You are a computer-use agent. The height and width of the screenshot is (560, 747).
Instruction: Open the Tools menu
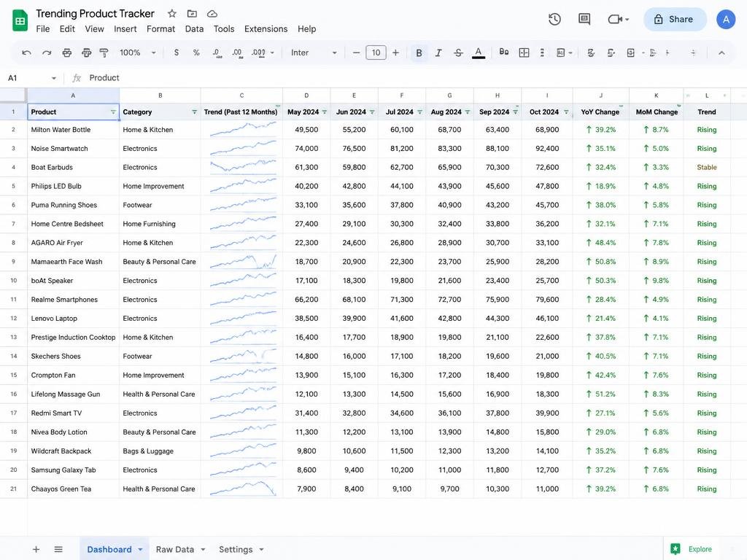[224, 29]
